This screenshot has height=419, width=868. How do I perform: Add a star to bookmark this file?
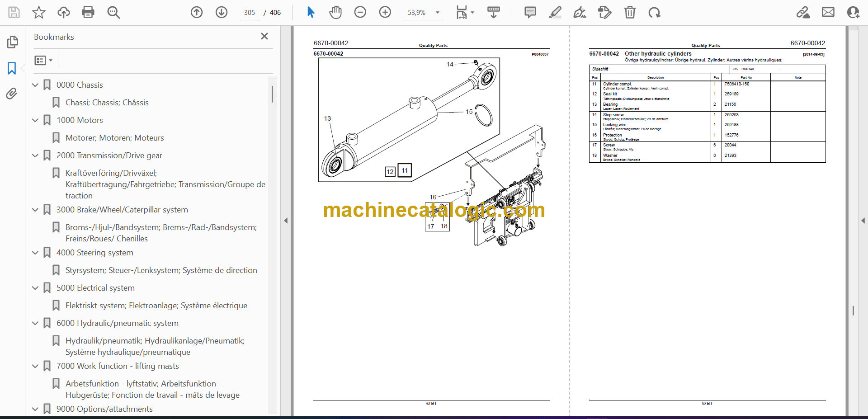tap(39, 12)
